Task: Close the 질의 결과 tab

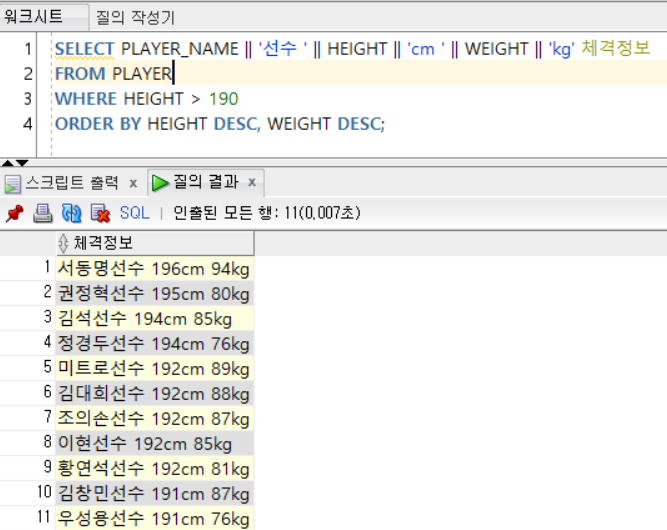Action: coord(252,182)
